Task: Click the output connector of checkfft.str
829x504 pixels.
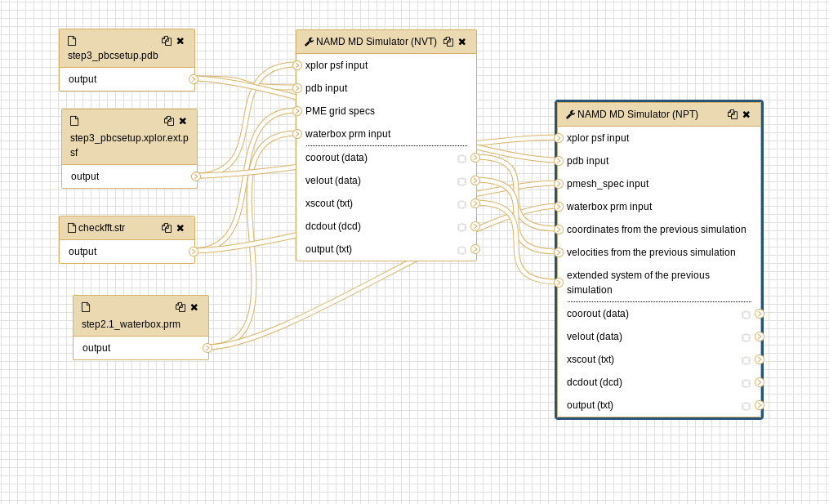Action: 194,252
